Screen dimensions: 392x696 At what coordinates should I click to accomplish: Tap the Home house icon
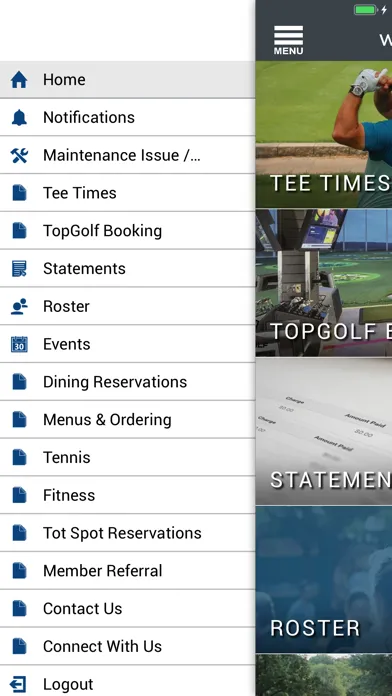(19, 80)
